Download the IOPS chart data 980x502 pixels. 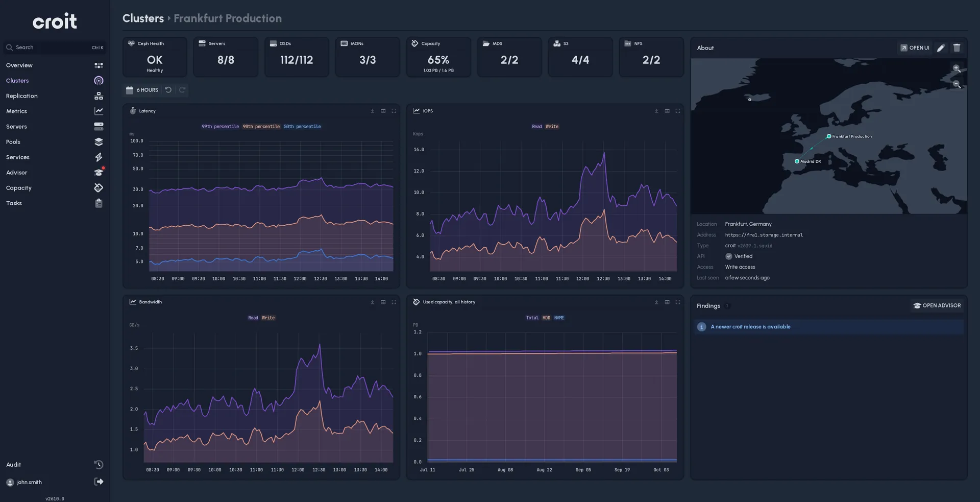coord(656,111)
